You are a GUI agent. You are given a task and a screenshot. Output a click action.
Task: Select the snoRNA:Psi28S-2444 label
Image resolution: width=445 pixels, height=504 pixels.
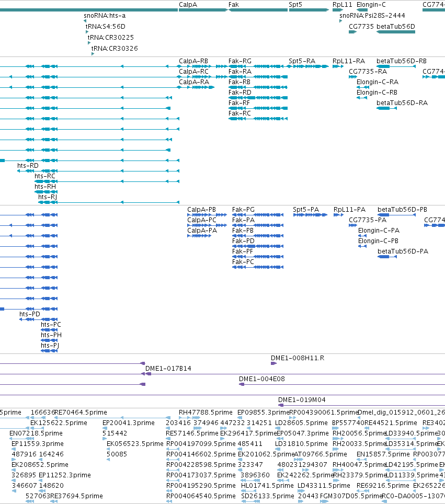point(372,16)
